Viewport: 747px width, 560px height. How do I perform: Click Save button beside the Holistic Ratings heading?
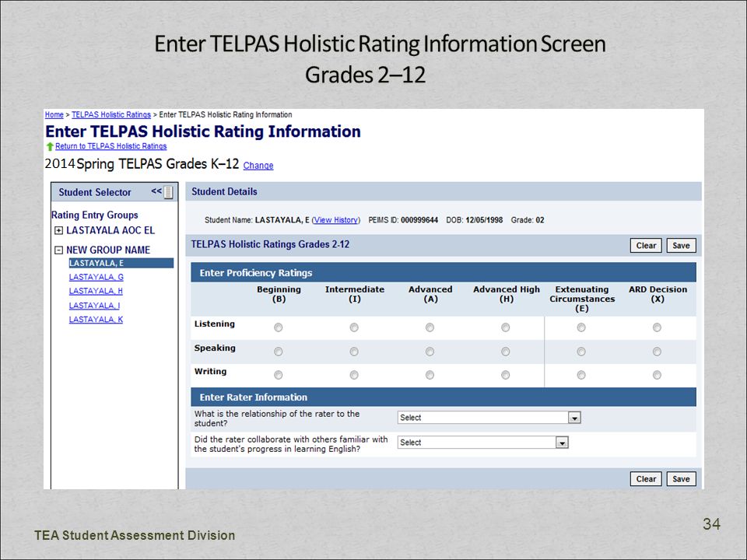coord(682,246)
